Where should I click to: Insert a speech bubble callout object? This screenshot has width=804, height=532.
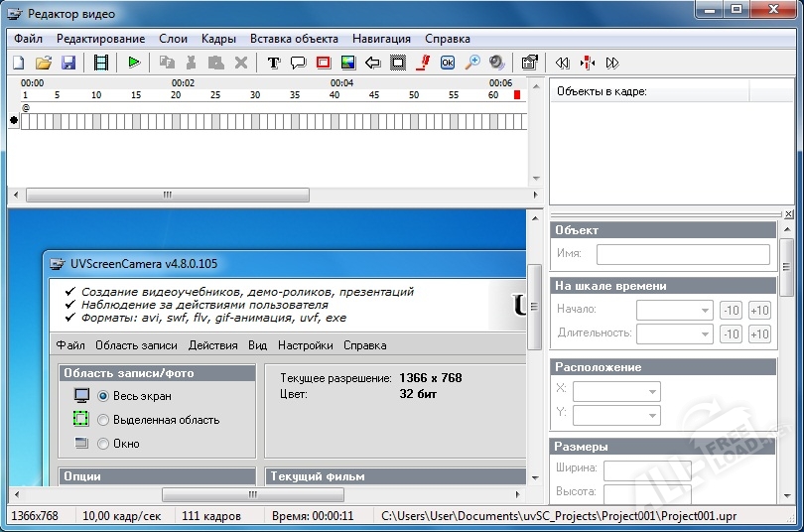coord(298,63)
